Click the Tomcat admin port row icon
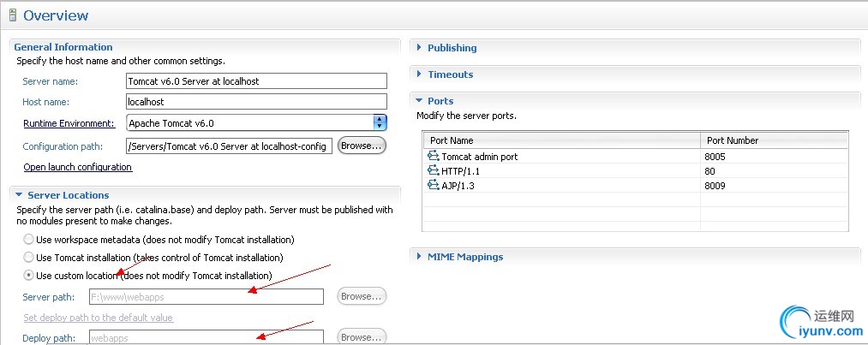The image size is (868, 345). pos(433,157)
